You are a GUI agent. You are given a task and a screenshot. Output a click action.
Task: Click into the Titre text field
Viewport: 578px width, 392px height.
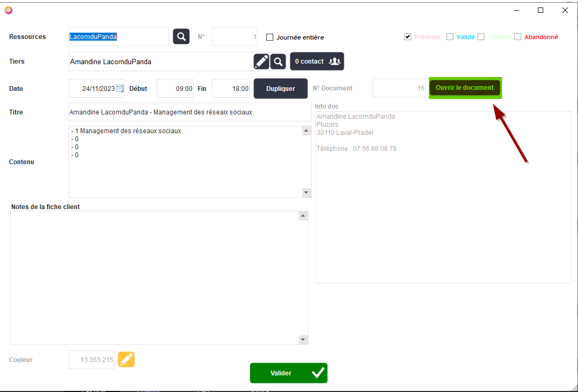pyautogui.click(x=190, y=112)
